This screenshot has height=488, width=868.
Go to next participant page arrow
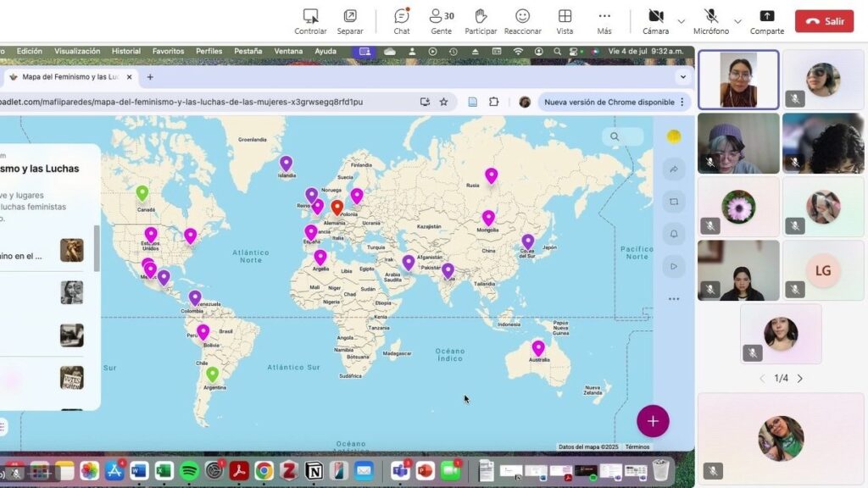click(x=799, y=379)
